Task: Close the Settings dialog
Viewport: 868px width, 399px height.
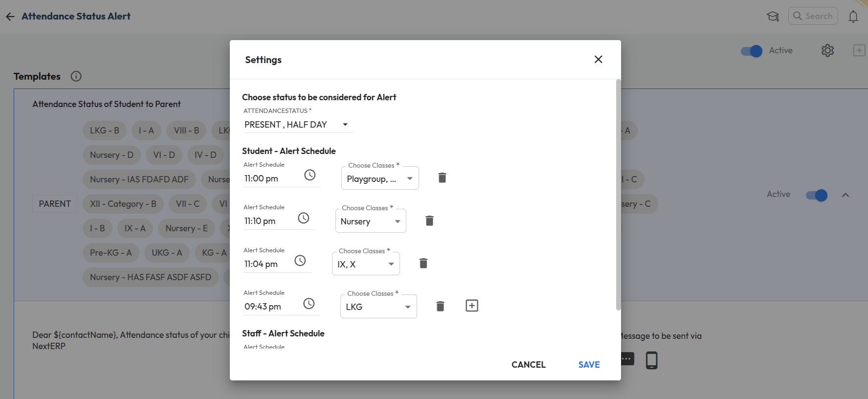Action: tap(598, 59)
